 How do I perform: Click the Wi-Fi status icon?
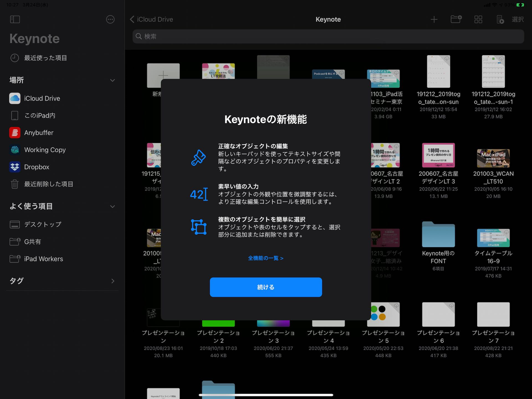(495, 5)
